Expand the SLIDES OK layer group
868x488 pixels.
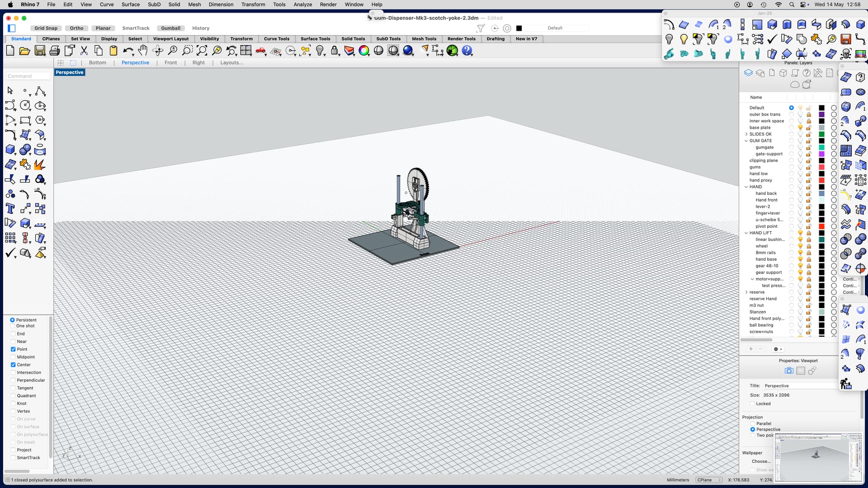746,134
